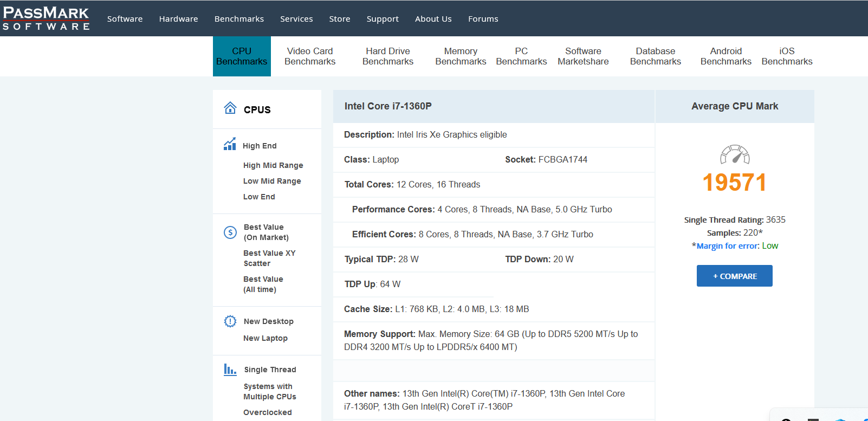Open Best Value (On Market) list
This screenshot has height=421, width=868.
[x=266, y=232]
